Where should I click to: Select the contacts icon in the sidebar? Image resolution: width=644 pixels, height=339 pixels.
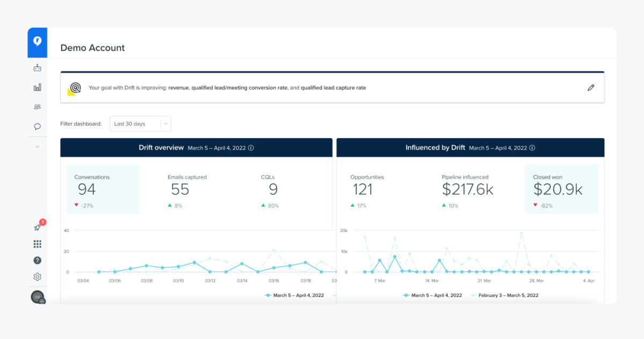37,106
